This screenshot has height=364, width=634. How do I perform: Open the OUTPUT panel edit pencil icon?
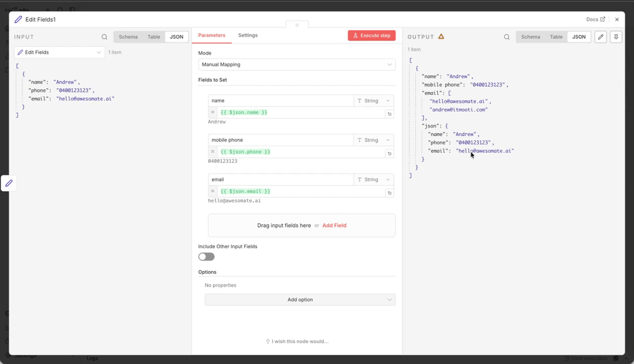click(601, 37)
